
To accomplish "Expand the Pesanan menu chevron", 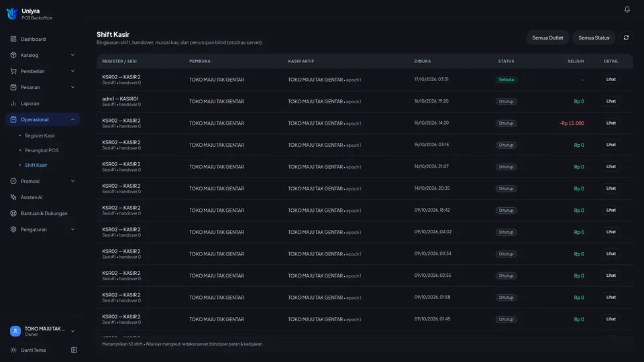I will (x=72, y=87).
